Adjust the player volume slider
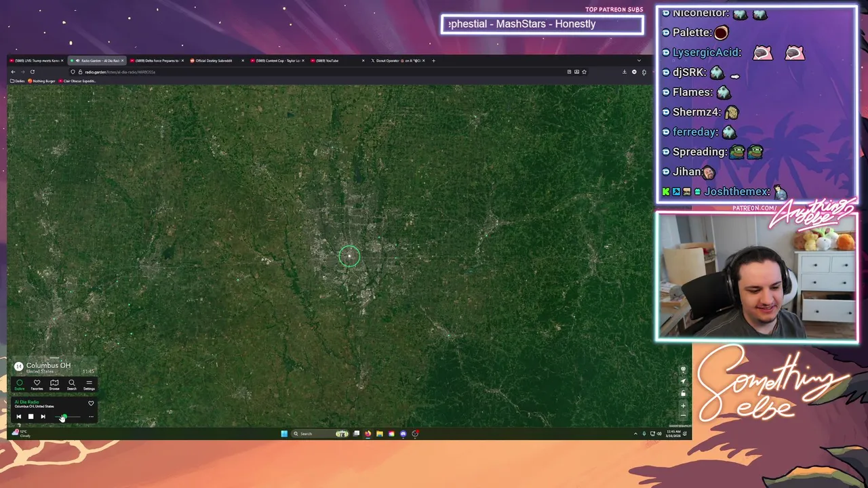 [67, 417]
